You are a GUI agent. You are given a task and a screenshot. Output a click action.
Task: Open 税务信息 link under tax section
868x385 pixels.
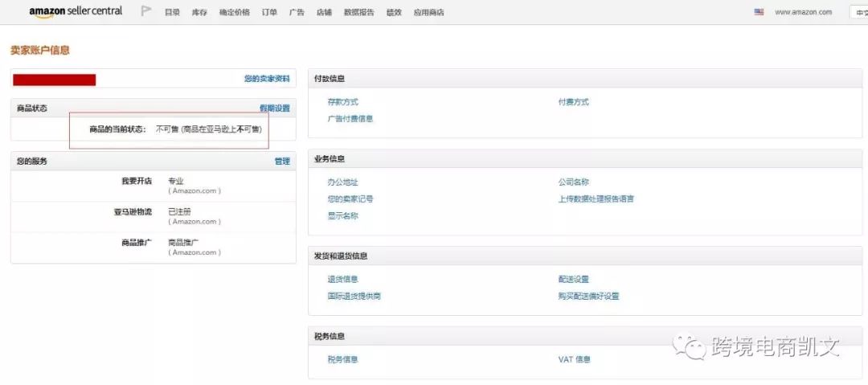pyautogui.click(x=342, y=359)
